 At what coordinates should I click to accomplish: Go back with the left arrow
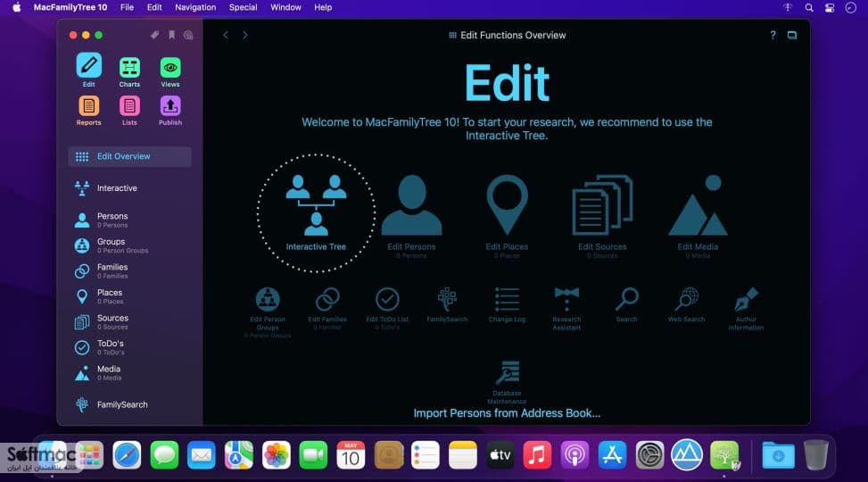(x=226, y=35)
